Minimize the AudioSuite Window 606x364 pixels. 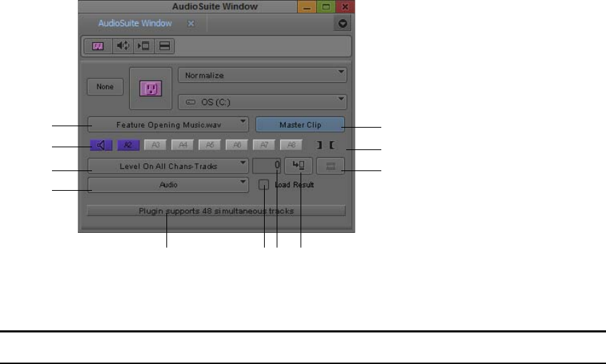[307, 6]
